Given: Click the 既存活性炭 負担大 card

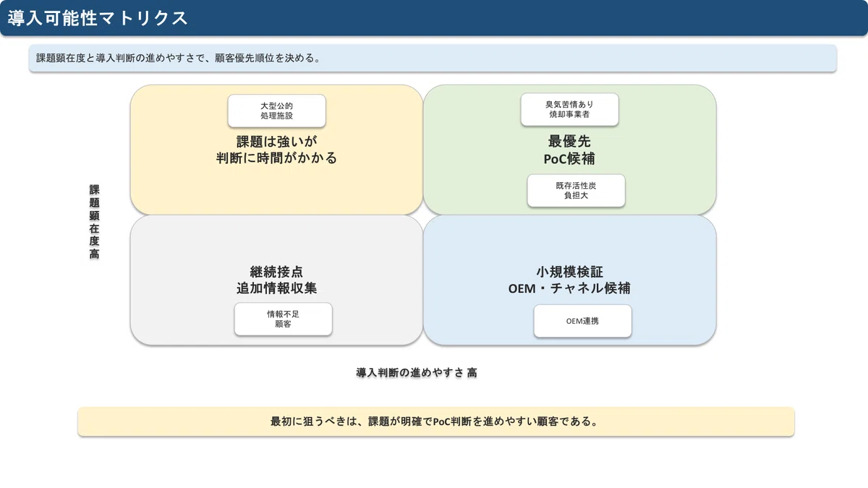Looking at the screenshot, I should coord(576,191).
